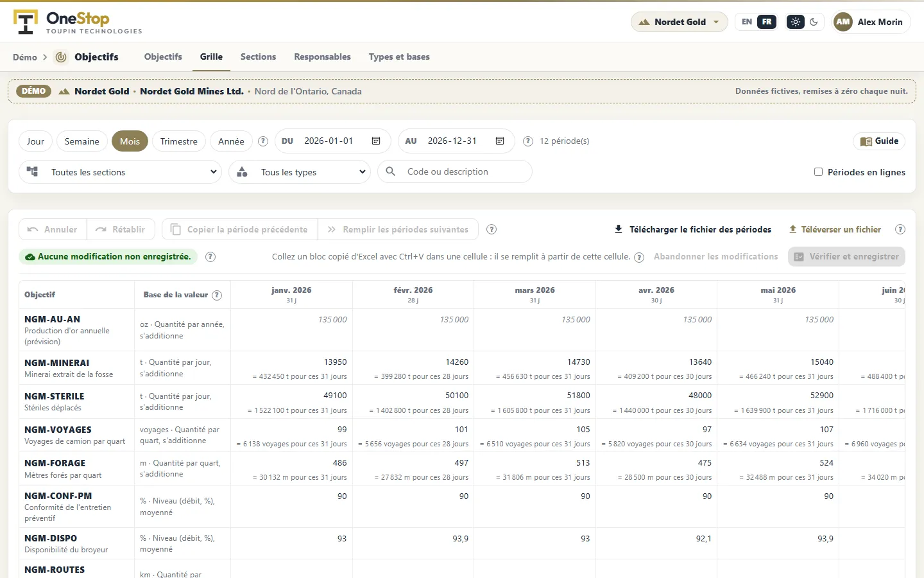This screenshot has width=924, height=578.
Task: Click the Objectifs target icon in breadcrumb
Action: pos(61,57)
